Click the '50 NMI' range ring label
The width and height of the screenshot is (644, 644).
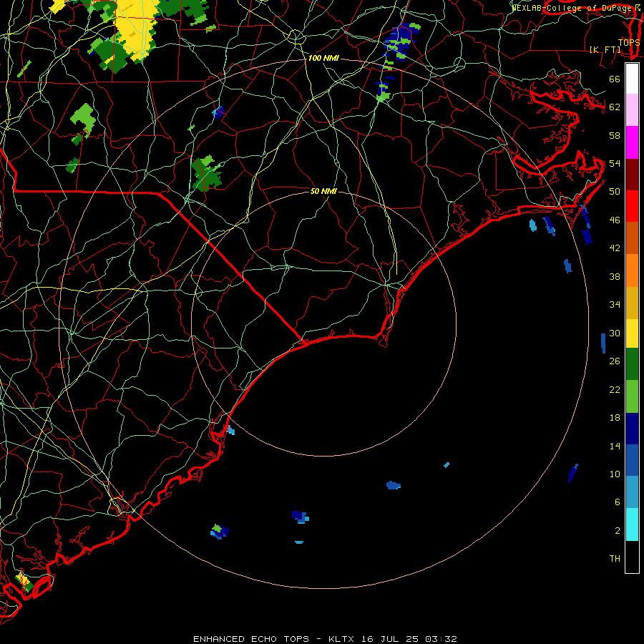click(323, 191)
